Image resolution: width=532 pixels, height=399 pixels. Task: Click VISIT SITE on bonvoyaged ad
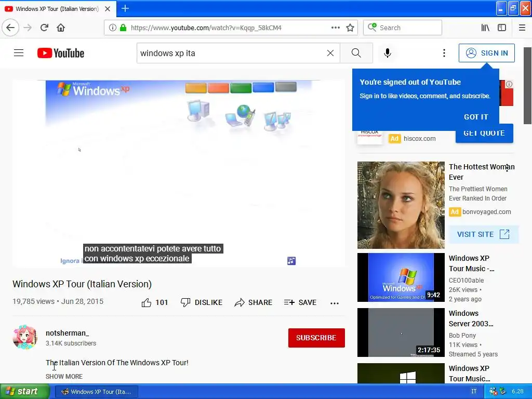click(483, 234)
